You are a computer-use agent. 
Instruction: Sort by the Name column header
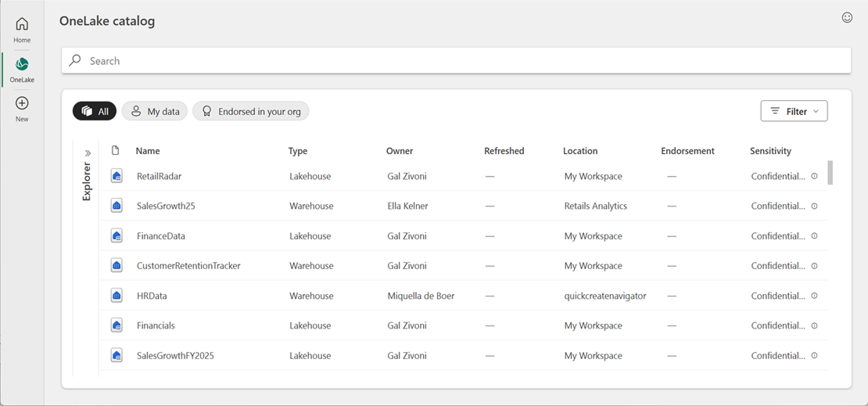147,151
